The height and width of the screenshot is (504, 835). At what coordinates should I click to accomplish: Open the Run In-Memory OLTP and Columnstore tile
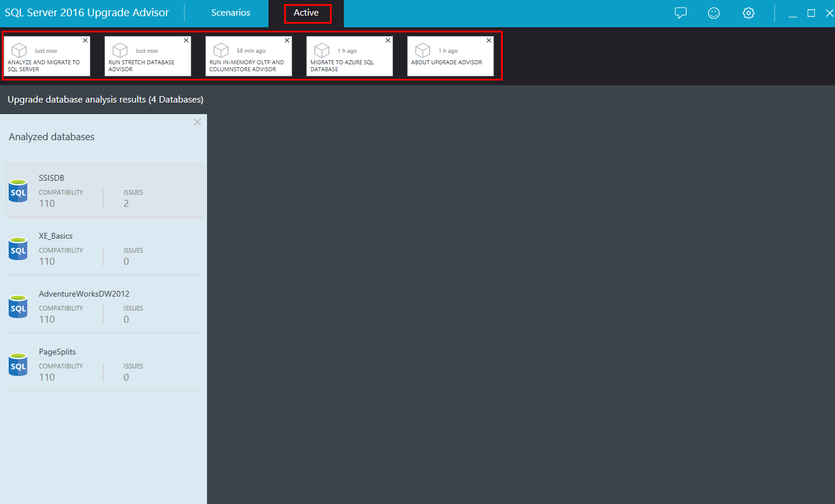[249, 56]
